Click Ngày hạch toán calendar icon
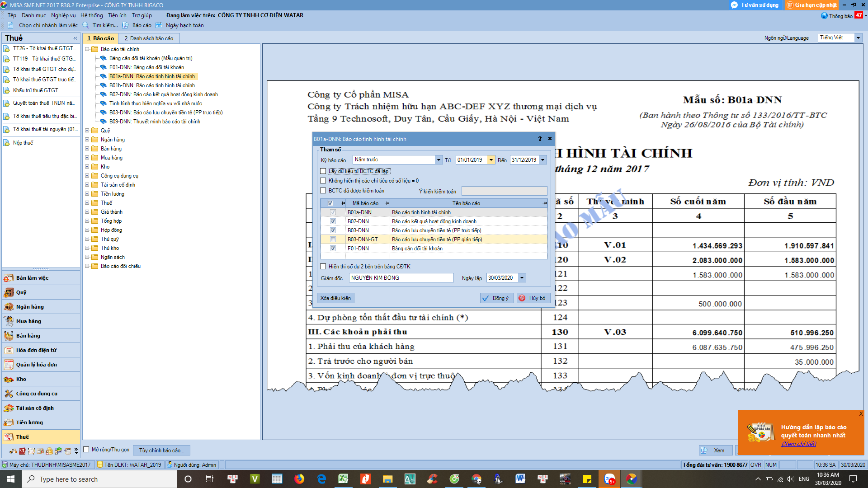Viewport: 868px width, 488px height. [x=159, y=25]
